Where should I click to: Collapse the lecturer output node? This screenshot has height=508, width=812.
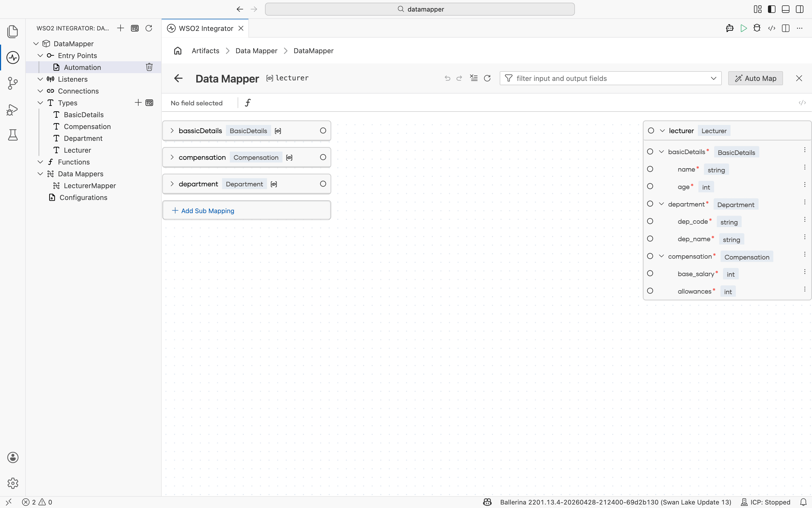tap(662, 131)
